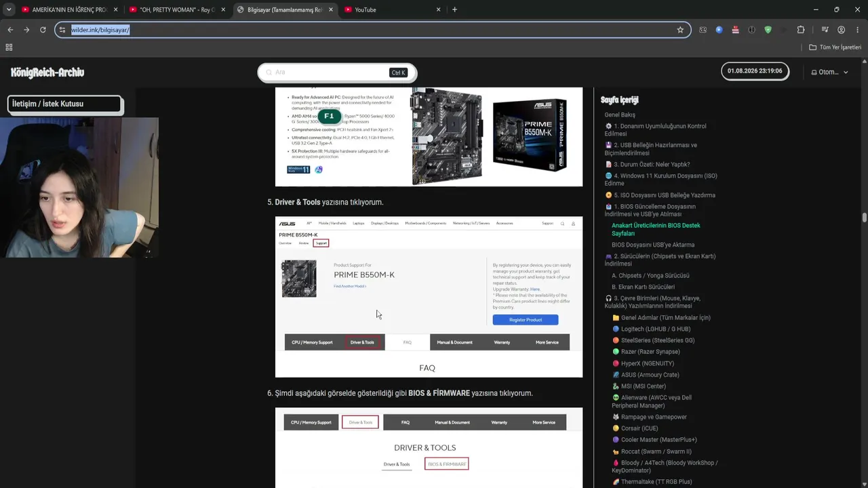Image resolution: width=868 pixels, height=488 pixels.
Task: Open SteelSeries (SteelSeries GG) entry
Action: coord(653,340)
